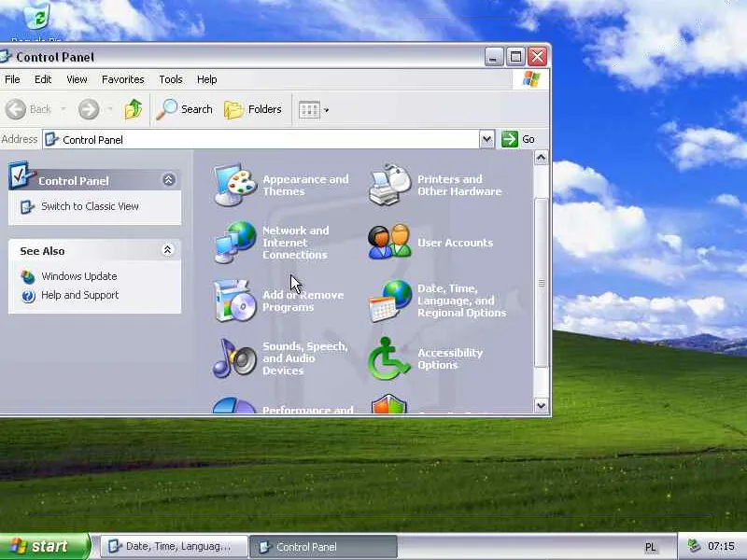747x560 pixels.
Task: Click the Performance and Maintenance pie icon
Action: point(234,405)
